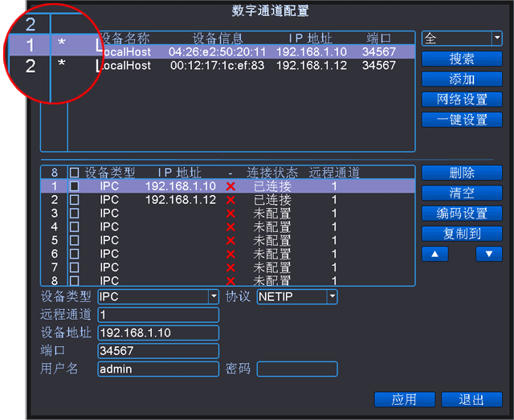The width and height of the screenshot is (514, 420).
Task: Click 已连接 status on channel 1
Action: click(x=272, y=186)
